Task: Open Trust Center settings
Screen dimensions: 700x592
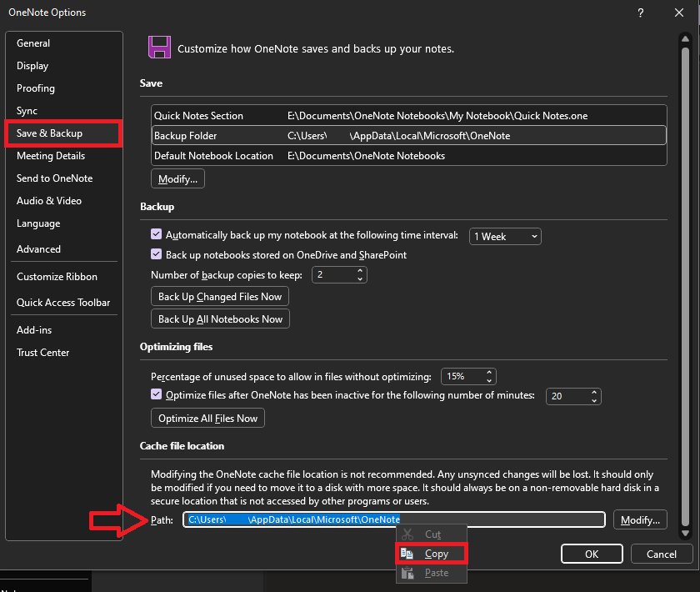Action: (x=42, y=353)
